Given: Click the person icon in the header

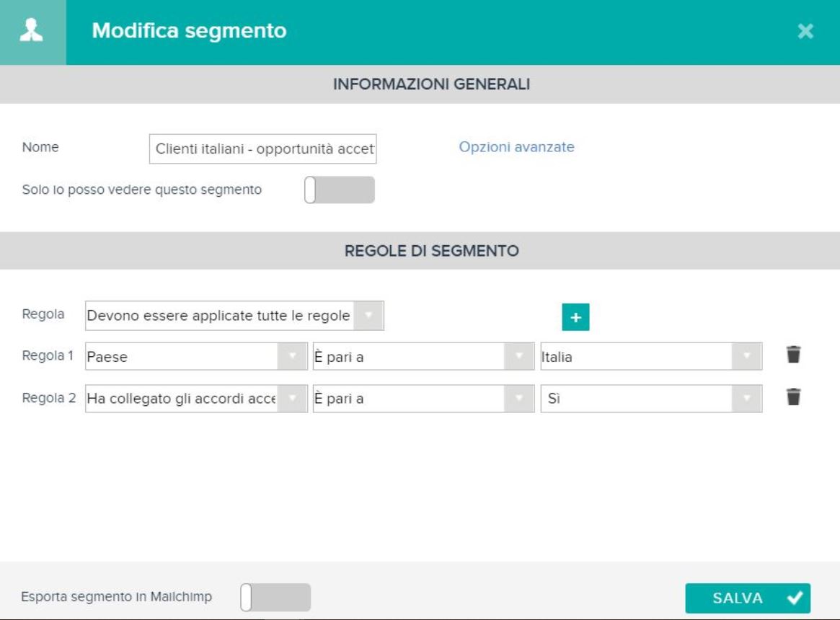Looking at the screenshot, I should 32,30.
